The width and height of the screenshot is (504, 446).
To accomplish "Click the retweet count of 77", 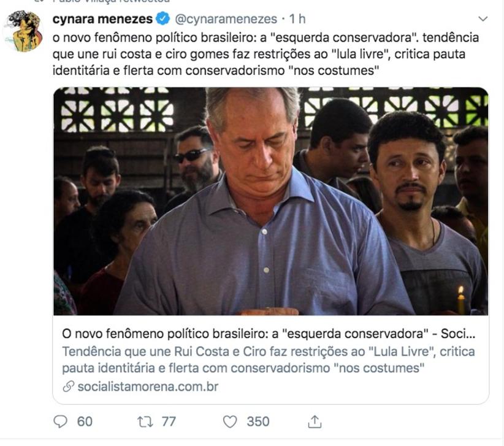I will click(169, 421).
